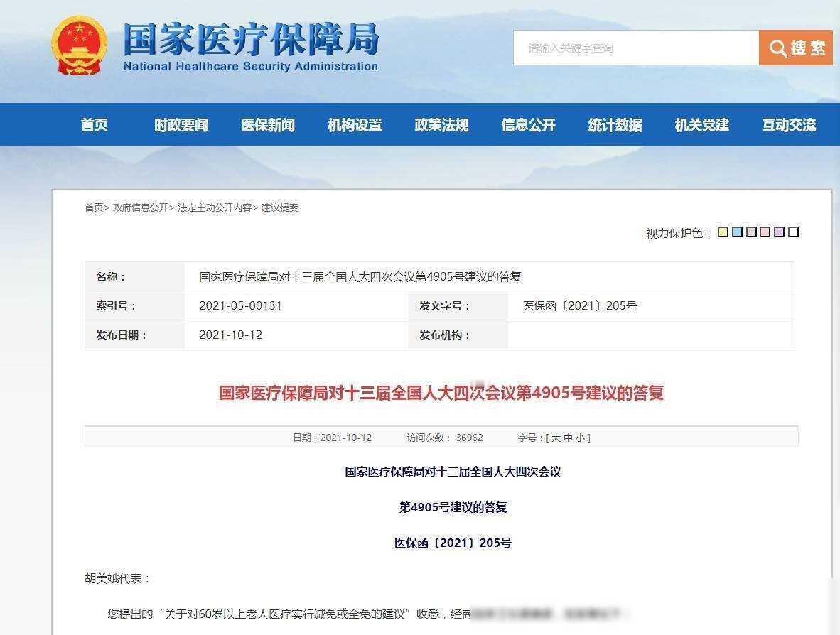
Task: Click the index number 2021-05-00131
Action: (x=240, y=305)
